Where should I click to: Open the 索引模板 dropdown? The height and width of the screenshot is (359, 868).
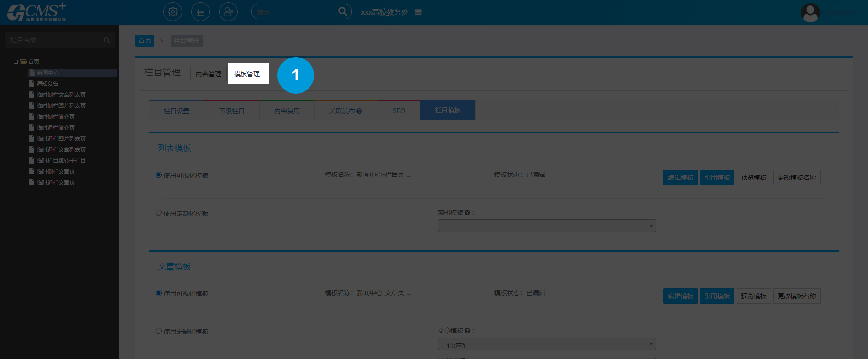[546, 226]
